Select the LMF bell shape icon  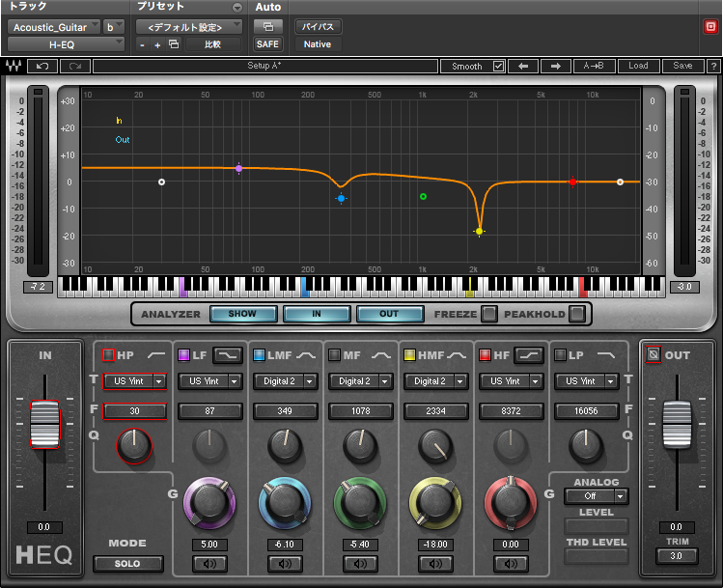pos(306,355)
